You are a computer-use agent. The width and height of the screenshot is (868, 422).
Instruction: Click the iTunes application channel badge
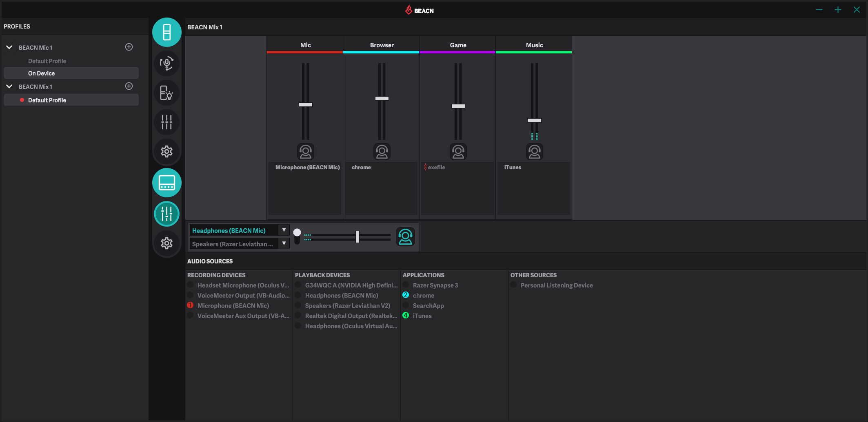[x=406, y=316]
